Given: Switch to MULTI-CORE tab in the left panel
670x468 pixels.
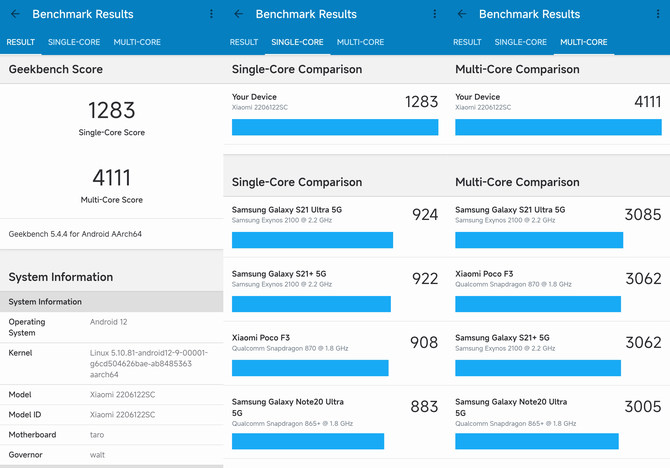Looking at the screenshot, I should 137,42.
